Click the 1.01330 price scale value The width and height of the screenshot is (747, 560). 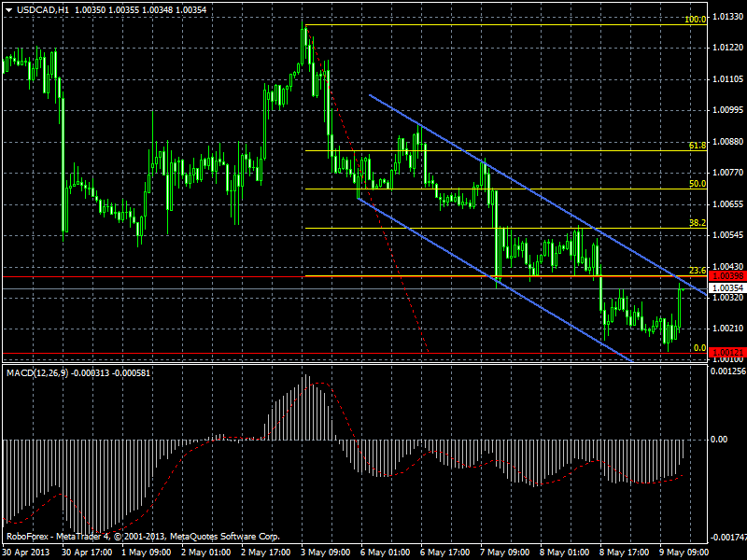tap(728, 17)
